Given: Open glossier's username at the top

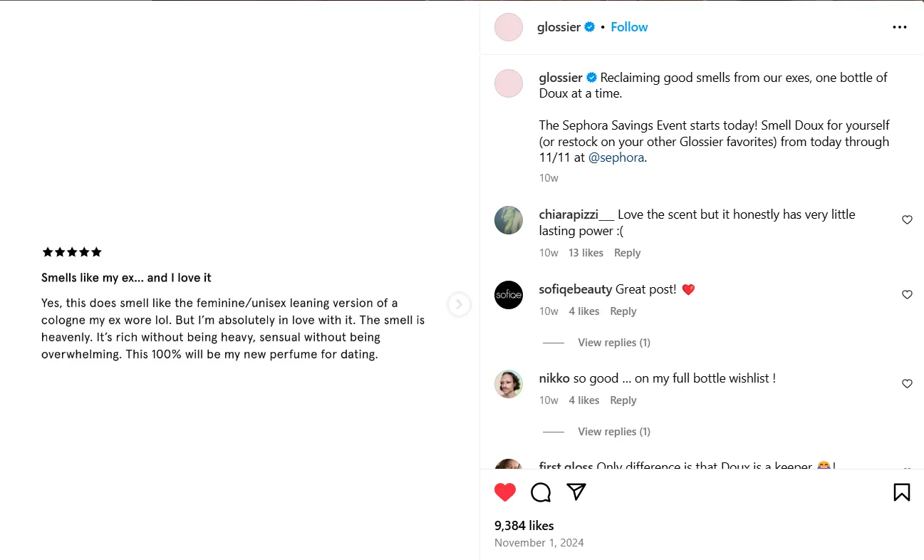Looking at the screenshot, I should (x=559, y=26).
